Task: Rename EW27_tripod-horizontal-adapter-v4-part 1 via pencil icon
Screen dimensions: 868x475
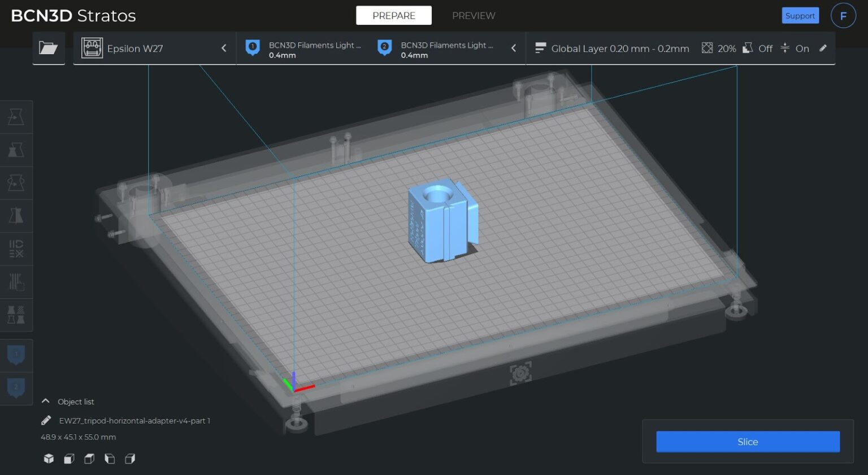Action: [x=46, y=420]
